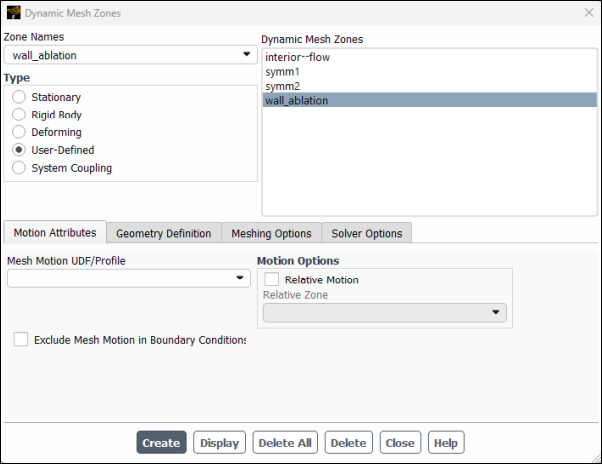The width and height of the screenshot is (602, 464).
Task: Click the Display button
Action: [x=219, y=443]
